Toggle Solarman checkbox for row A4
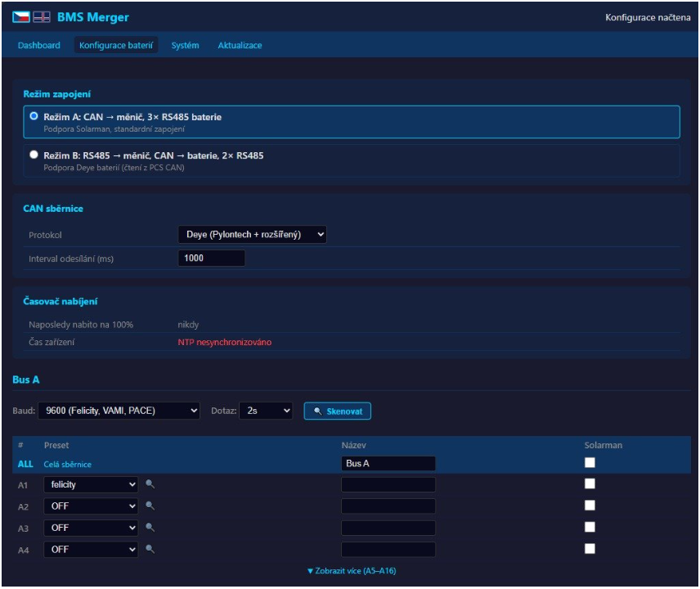The height and width of the screenshot is (589, 700). click(x=590, y=548)
